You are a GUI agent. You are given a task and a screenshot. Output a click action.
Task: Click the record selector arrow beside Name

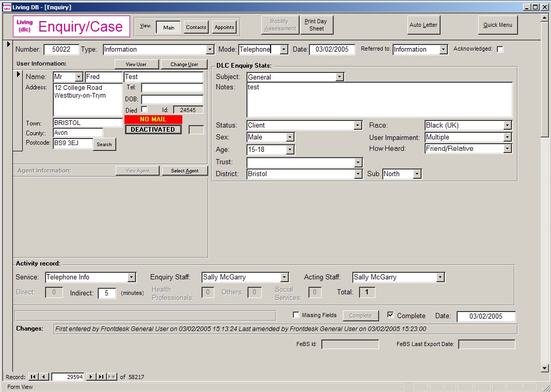click(19, 75)
